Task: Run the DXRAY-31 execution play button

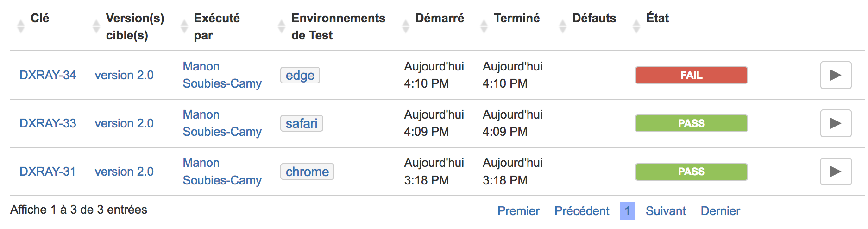Action: [836, 172]
